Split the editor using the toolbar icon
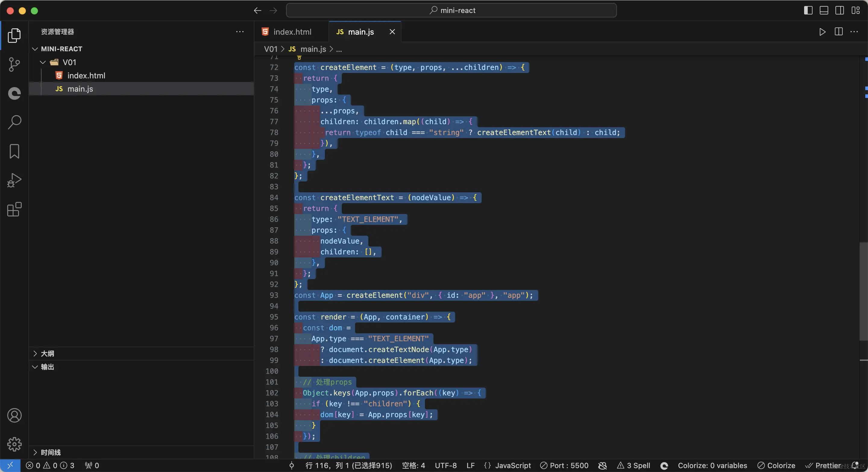The image size is (868, 472). [838, 32]
